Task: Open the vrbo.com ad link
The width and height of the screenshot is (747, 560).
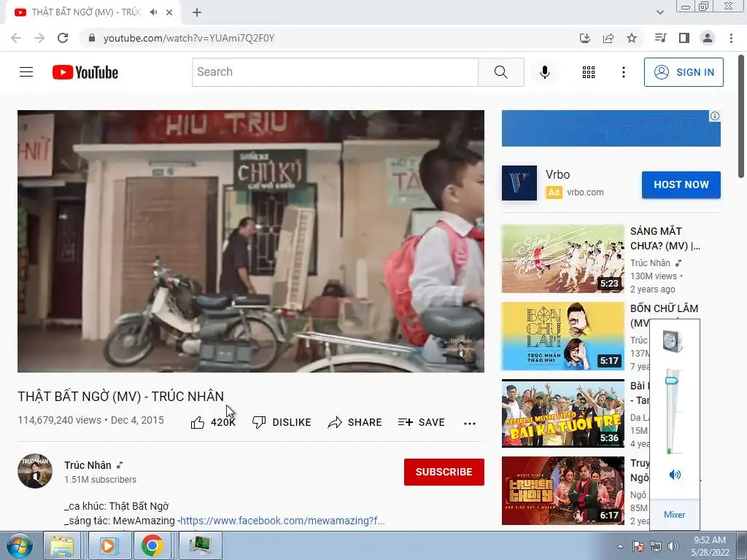Action: (x=585, y=192)
